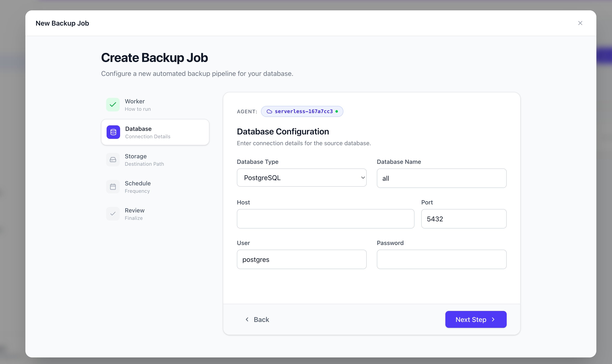Click the Schedule calendar icon
612x364 pixels.
click(113, 187)
